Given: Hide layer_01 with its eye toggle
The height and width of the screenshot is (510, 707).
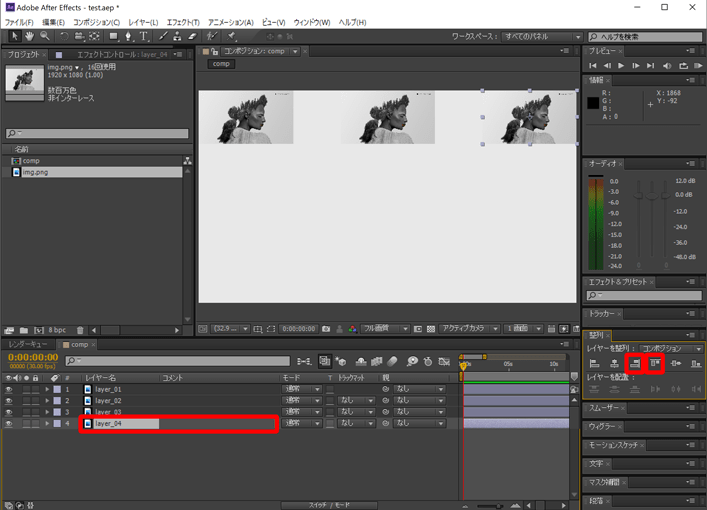Looking at the screenshot, I should pyautogui.click(x=9, y=389).
